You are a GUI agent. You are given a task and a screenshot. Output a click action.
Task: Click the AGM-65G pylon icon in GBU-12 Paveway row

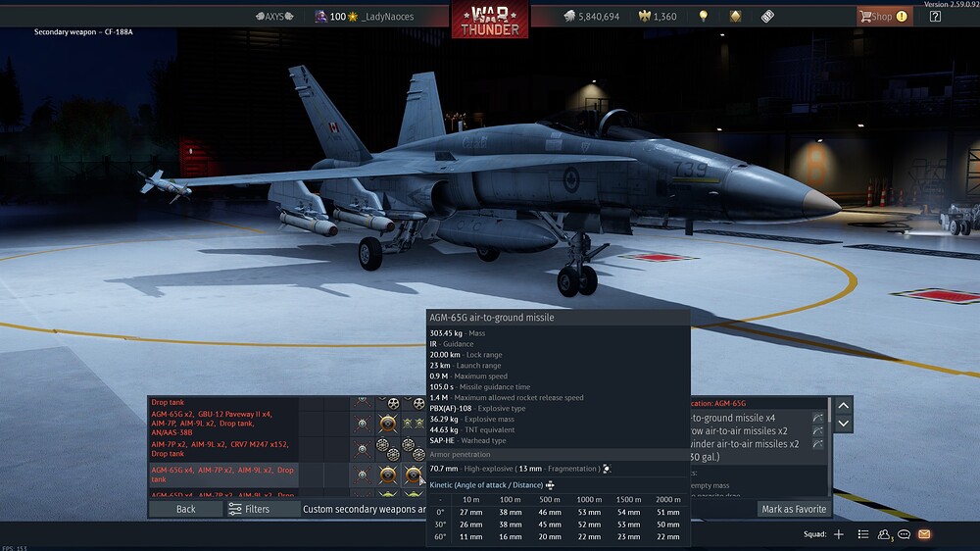(x=387, y=424)
